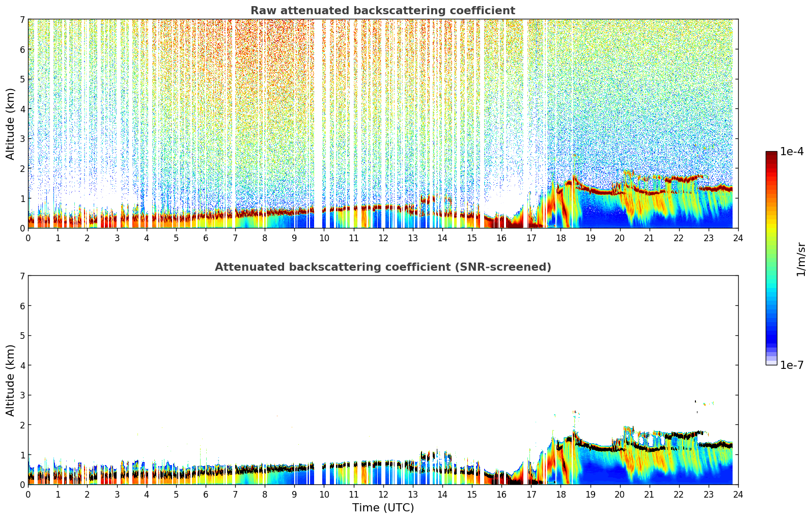Screen dimensions: 812x519
Task: Click hour tick '23' on SNR-screened plot axis
Action: 709,494
